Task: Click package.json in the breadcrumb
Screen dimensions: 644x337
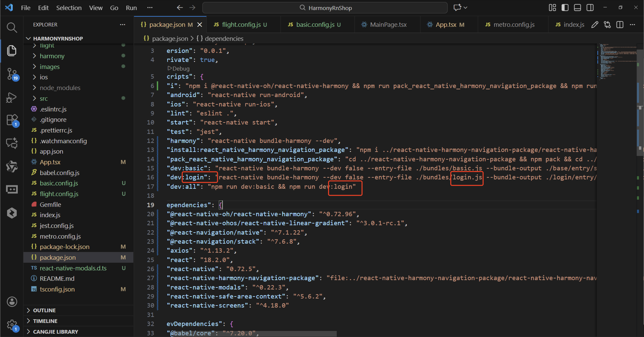Action: coord(170,38)
